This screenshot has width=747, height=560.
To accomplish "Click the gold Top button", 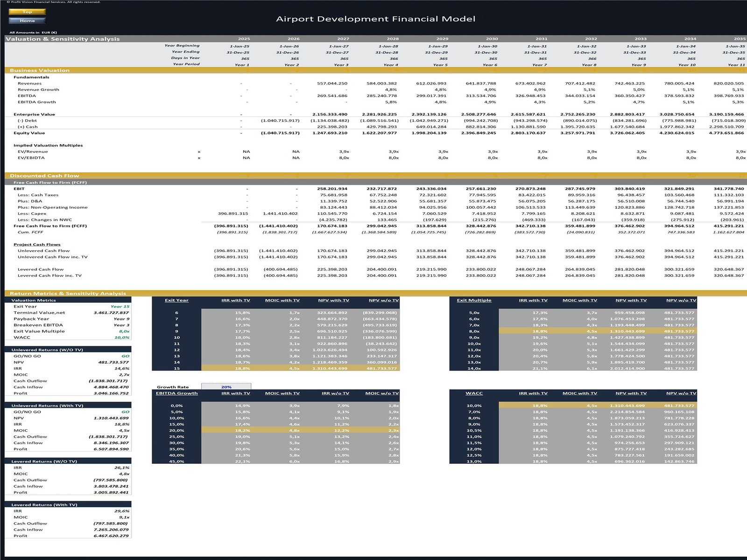I will click(27, 12).
